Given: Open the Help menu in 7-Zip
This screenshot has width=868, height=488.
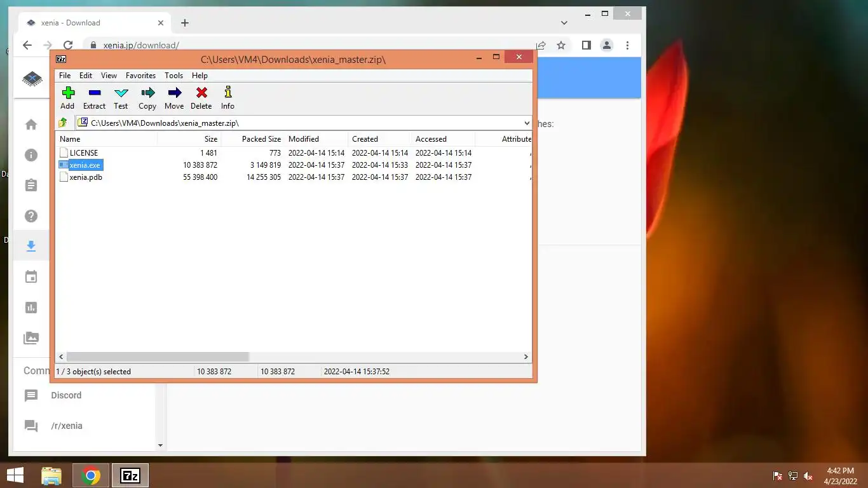Looking at the screenshot, I should tap(200, 75).
